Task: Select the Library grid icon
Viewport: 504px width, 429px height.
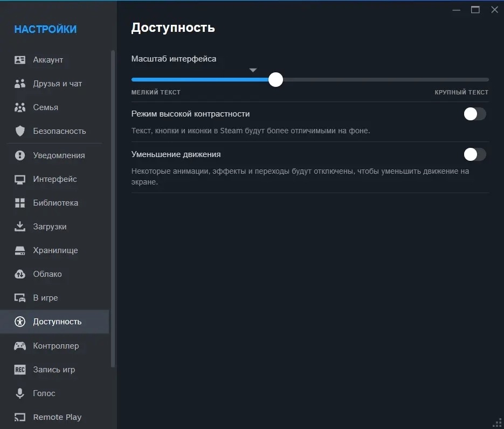Action: coord(20,203)
